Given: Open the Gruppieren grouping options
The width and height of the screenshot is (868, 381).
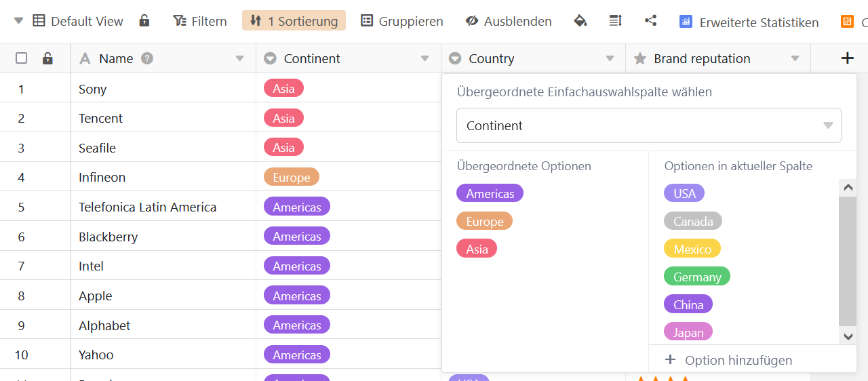Looking at the screenshot, I should pos(401,21).
